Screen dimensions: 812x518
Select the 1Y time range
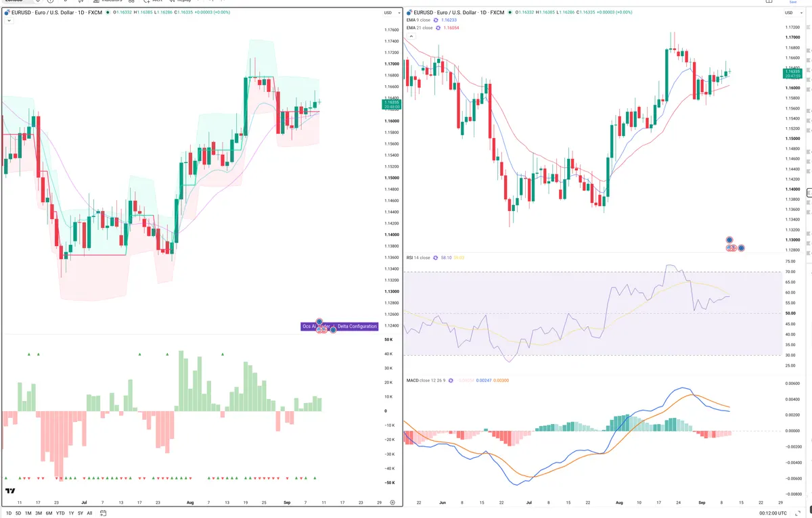click(x=71, y=513)
